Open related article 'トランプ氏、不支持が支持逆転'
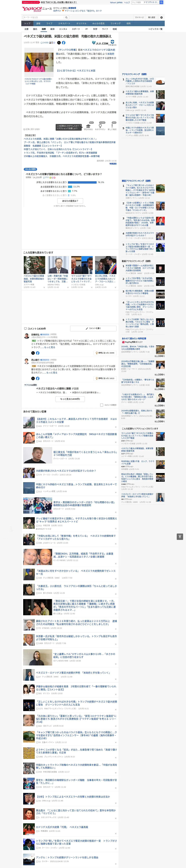Viewport: 186px width, 868px height. pos(60,152)
